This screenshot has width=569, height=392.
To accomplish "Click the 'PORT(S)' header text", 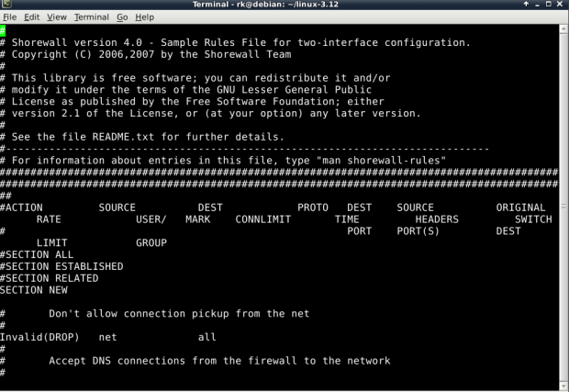I will click(418, 231).
